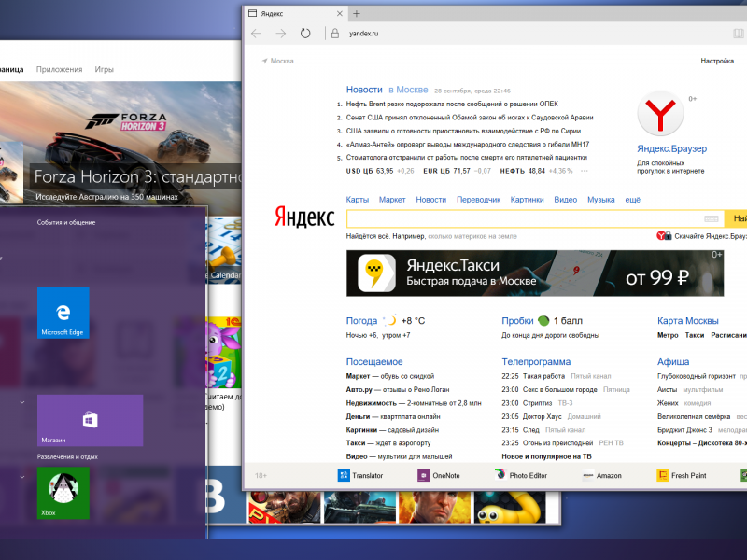Viewport: 747px width, 560px height.
Task: Open the Игры tab in Store
Action: (104, 69)
